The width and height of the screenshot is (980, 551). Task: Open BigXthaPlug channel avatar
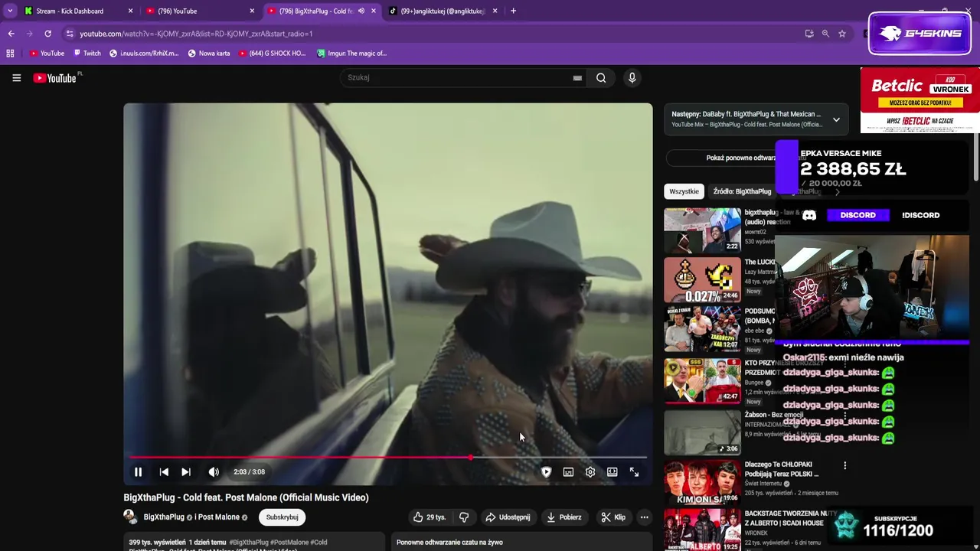click(x=130, y=517)
